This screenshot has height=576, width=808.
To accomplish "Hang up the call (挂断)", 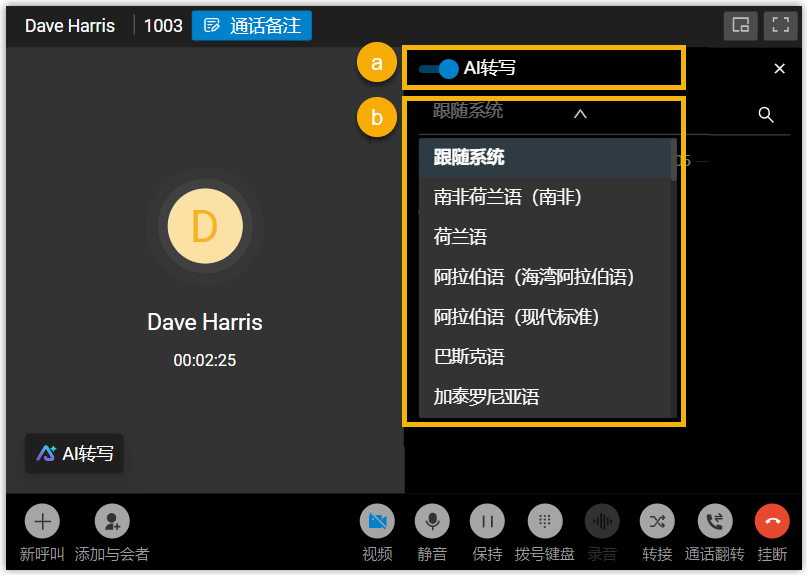I will (772, 521).
